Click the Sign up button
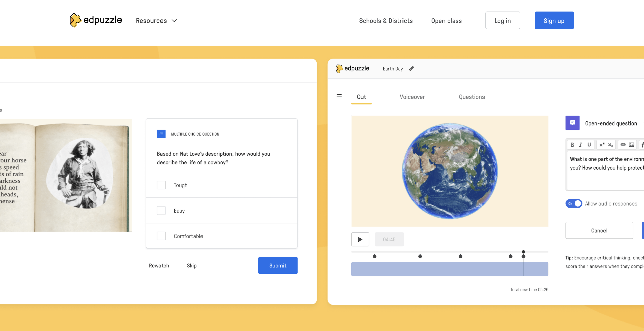Image resolution: width=644 pixels, height=331 pixels. pyautogui.click(x=554, y=20)
